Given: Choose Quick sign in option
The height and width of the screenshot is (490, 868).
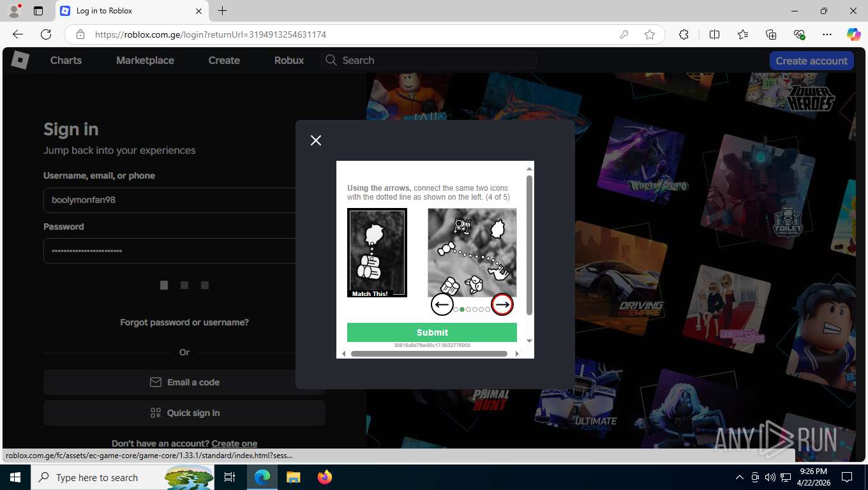Looking at the screenshot, I should [184, 413].
